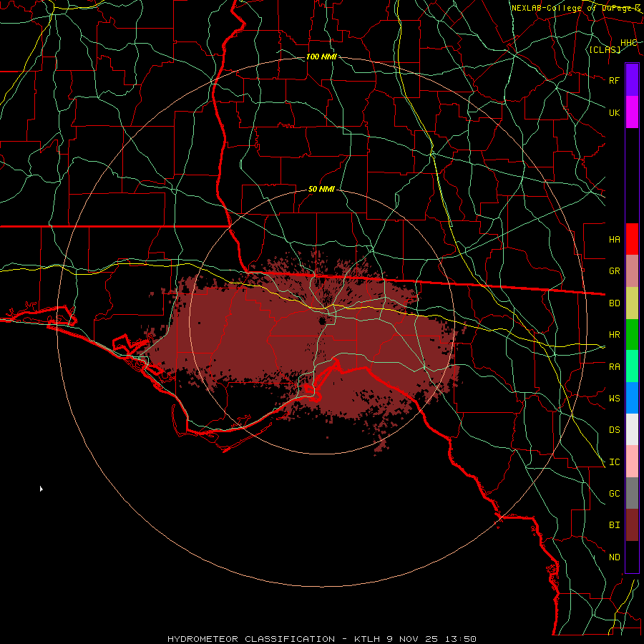Click the mint green RA legend swatch
The image size is (644, 644).
pos(632,366)
